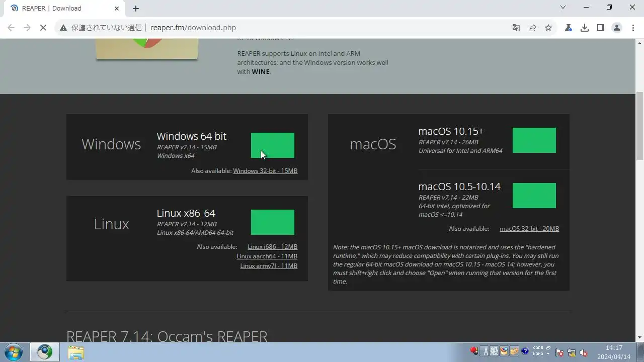
Task: Open the browser profile avatar
Action: [617, 28]
